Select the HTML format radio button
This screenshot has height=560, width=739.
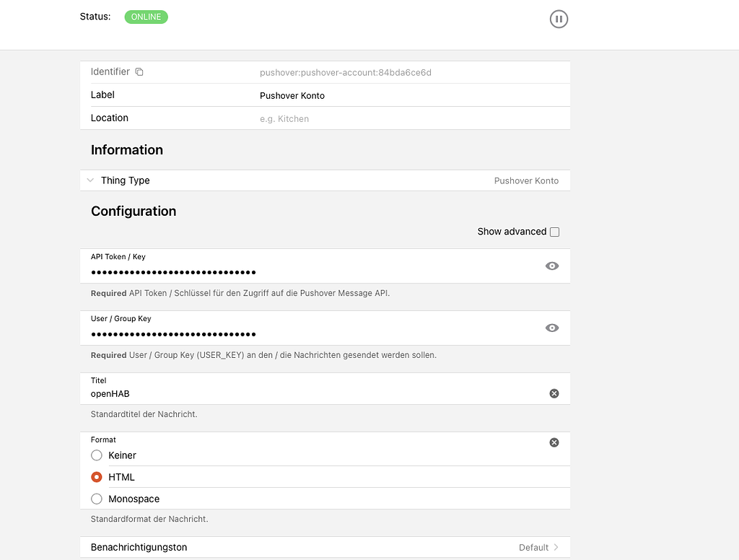coord(97,477)
